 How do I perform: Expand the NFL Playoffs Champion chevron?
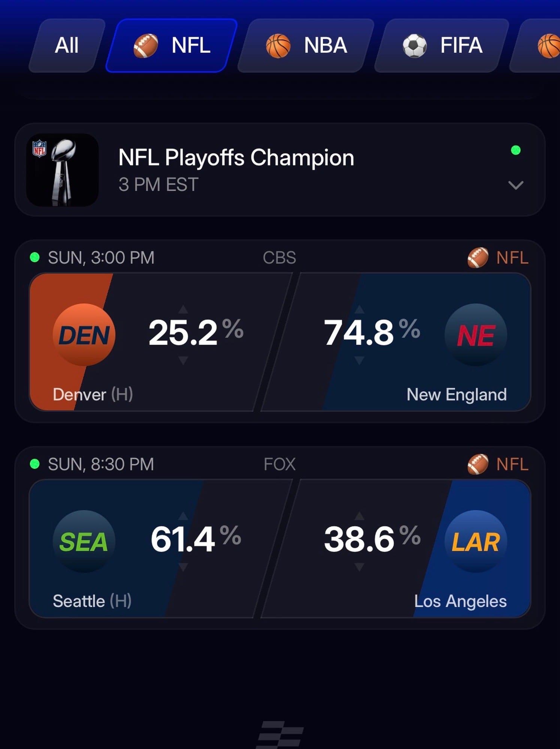(515, 185)
